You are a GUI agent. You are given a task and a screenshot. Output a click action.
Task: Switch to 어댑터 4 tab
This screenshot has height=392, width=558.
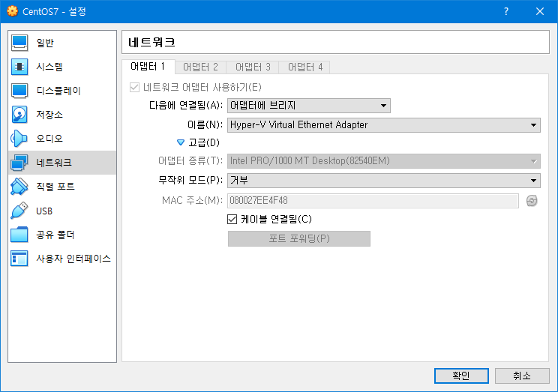pyautogui.click(x=305, y=67)
